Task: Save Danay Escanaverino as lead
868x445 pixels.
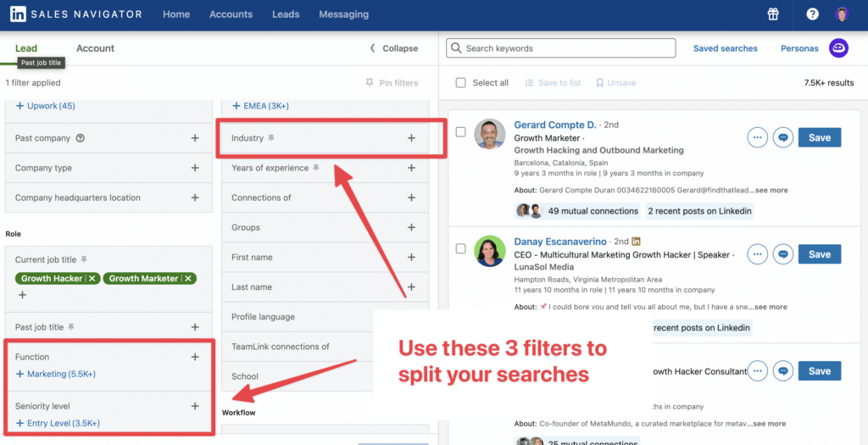Action: [x=820, y=254]
